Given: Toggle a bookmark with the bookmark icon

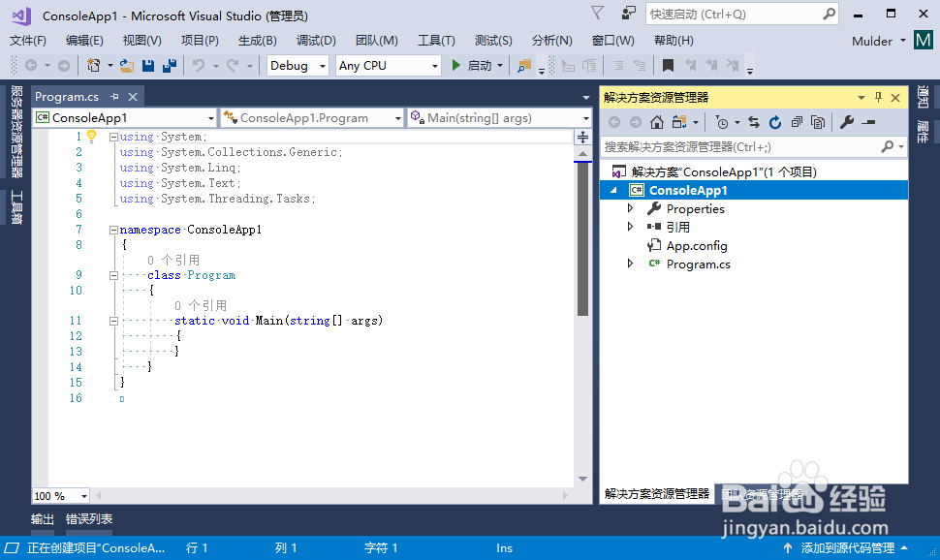Looking at the screenshot, I should click(x=668, y=65).
